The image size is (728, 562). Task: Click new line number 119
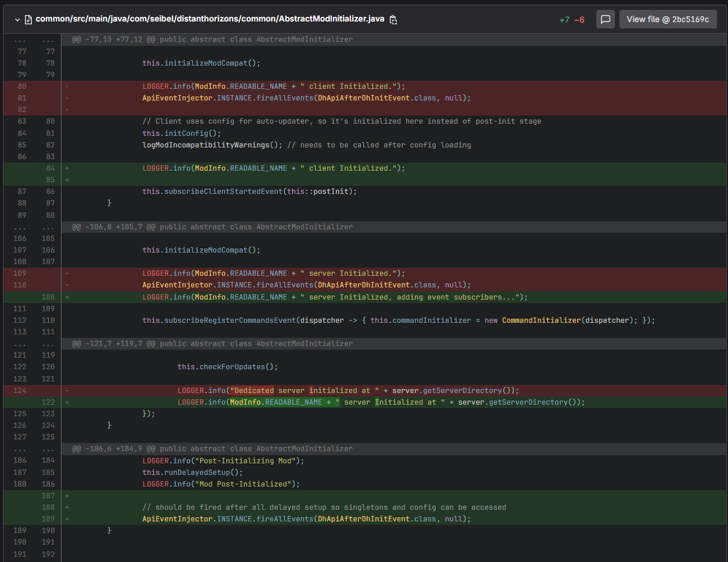point(48,355)
